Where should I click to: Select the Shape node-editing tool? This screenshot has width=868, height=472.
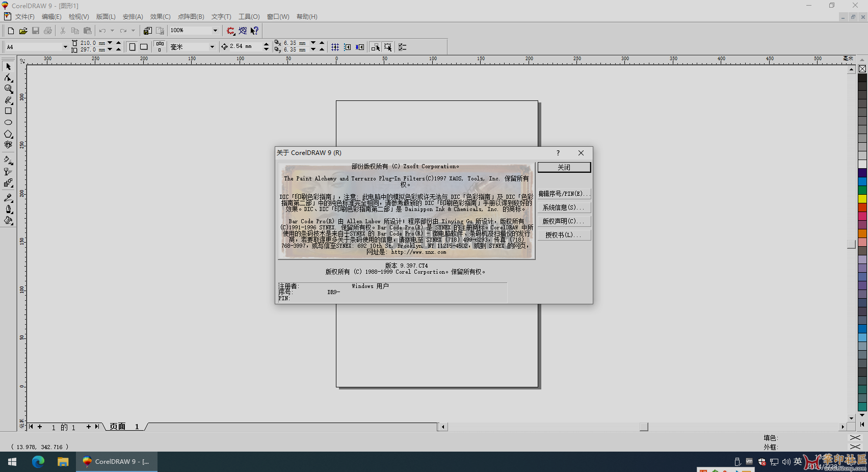coord(8,77)
